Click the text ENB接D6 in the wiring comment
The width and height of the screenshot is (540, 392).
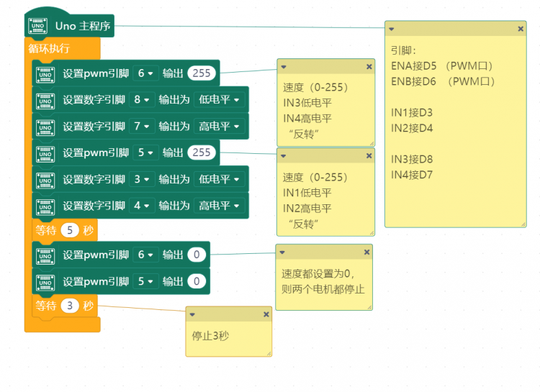click(413, 81)
